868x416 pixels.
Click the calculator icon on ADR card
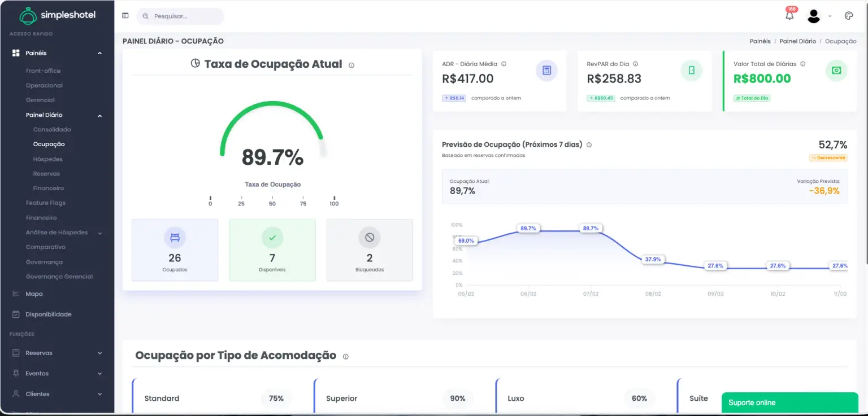(x=546, y=70)
